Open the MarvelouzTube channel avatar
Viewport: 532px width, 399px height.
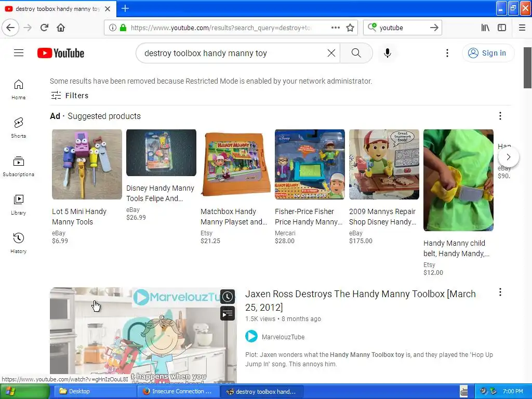251,337
